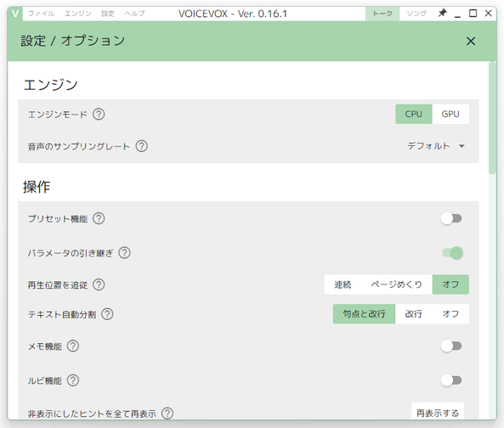The height and width of the screenshot is (428, 504).
Task: Open the エンジン menu
Action: pyautogui.click(x=78, y=14)
